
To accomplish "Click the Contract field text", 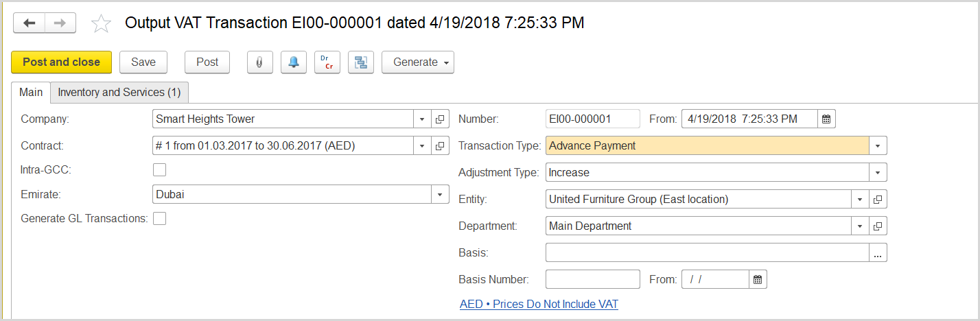I will click(283, 146).
